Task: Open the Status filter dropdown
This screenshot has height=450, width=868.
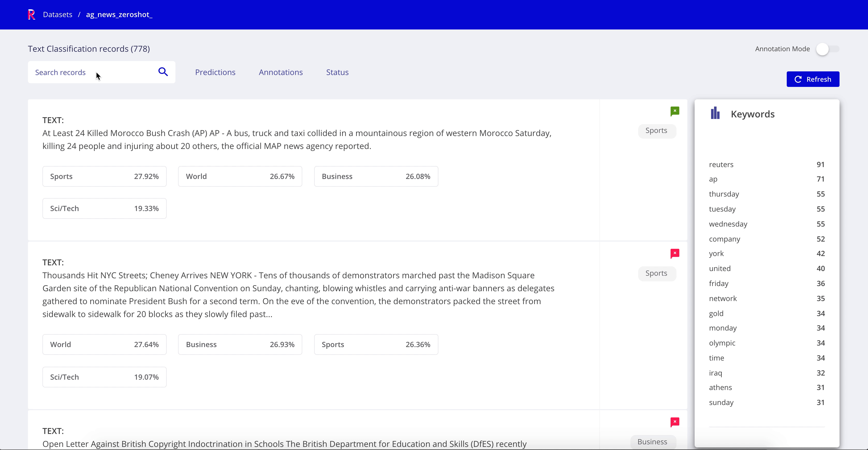Action: coord(337,72)
